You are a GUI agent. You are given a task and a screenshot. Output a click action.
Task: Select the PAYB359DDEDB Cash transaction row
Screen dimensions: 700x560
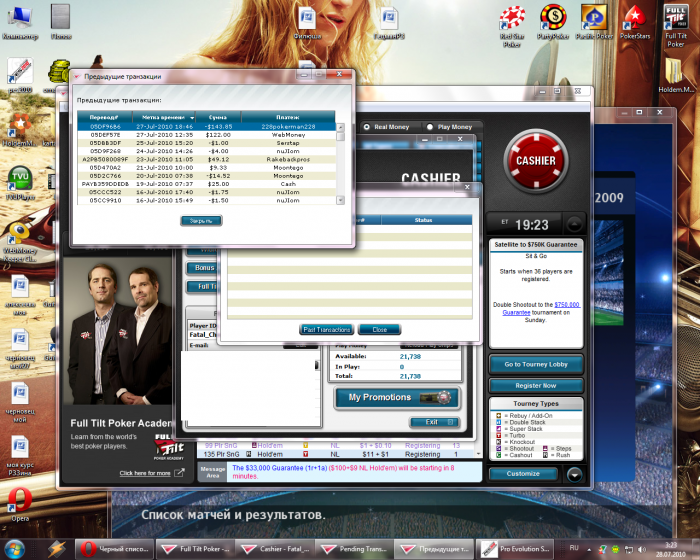(x=206, y=184)
